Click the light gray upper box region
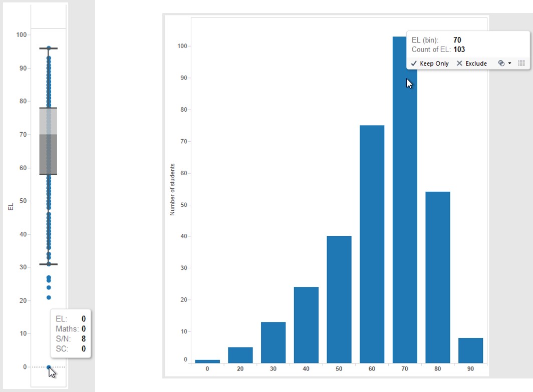This screenshot has height=392, width=533. 49,121
